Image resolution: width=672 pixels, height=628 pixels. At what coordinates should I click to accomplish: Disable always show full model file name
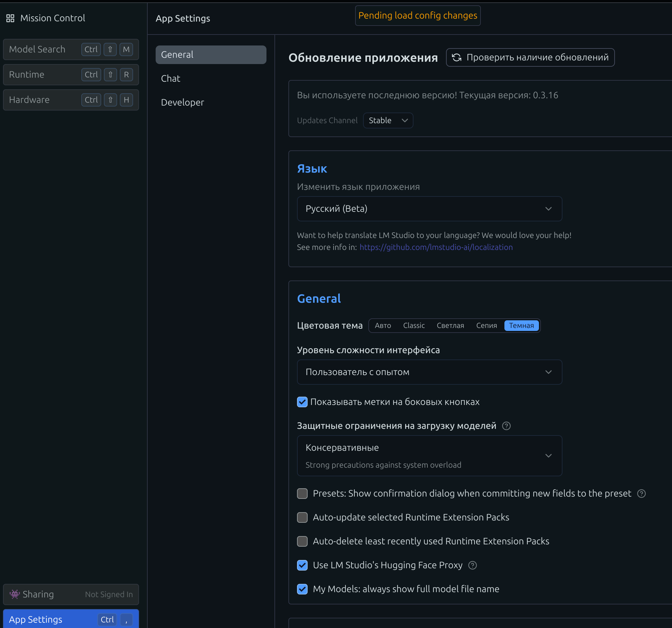[x=302, y=589]
